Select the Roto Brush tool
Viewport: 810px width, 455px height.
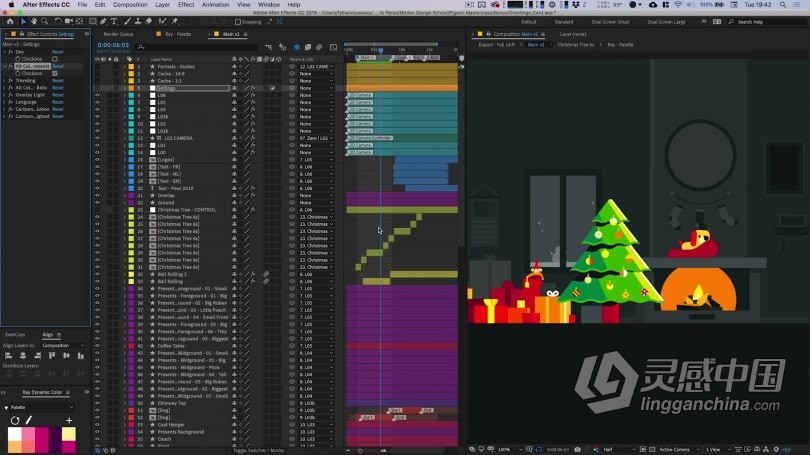(162, 22)
